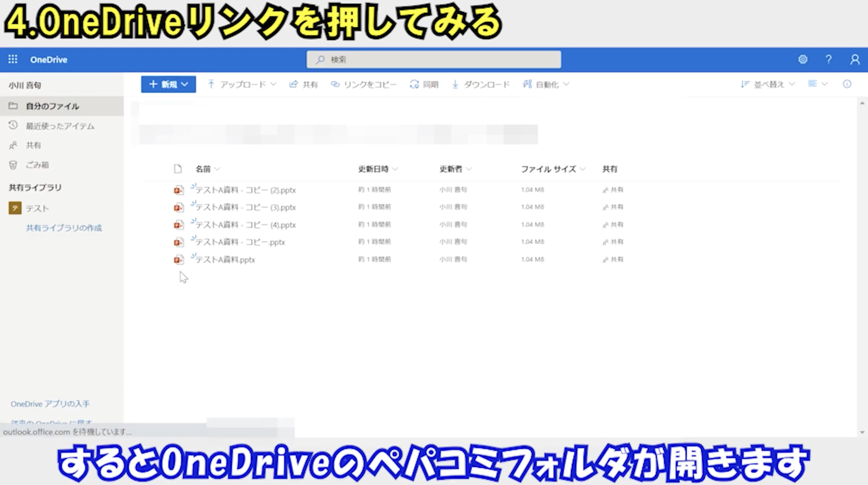868x485 pixels.
Task: Open the view options layout dropdown
Action: [817, 84]
